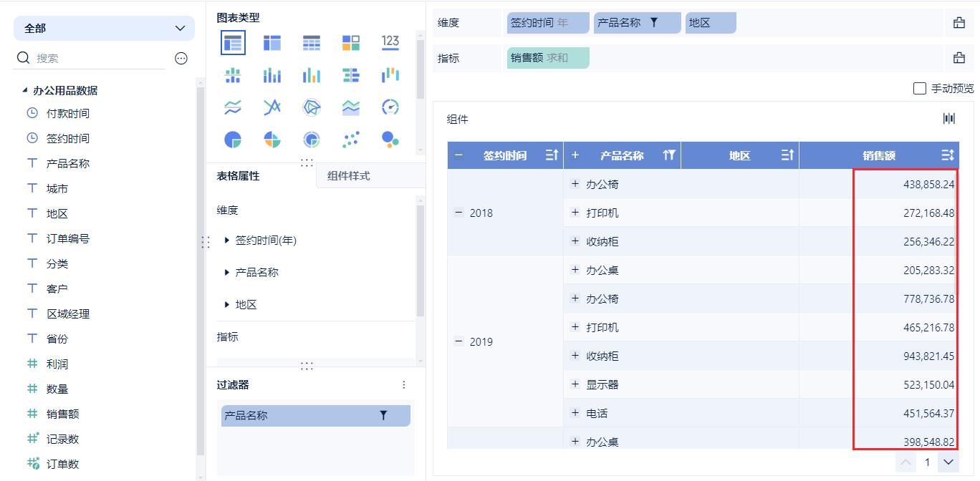Click the previous page up arrow

click(906, 462)
